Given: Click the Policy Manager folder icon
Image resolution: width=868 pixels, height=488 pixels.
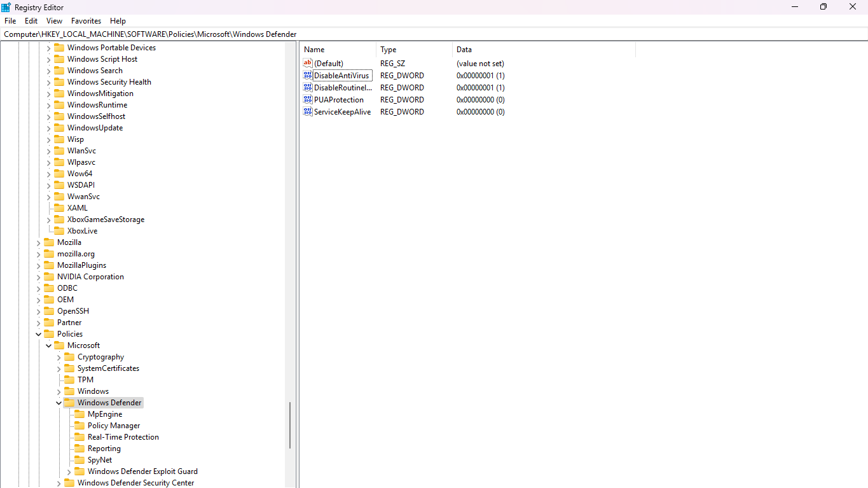Looking at the screenshot, I should tap(79, 426).
